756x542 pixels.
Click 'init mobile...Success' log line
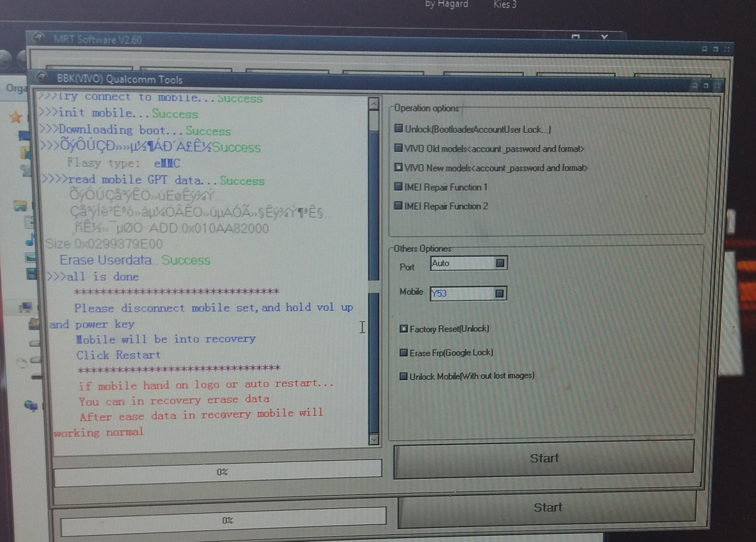click(119, 113)
